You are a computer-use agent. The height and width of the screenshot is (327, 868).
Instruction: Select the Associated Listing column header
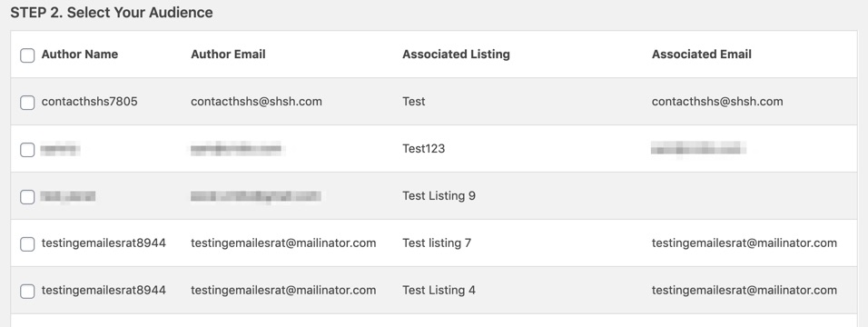[x=456, y=54]
